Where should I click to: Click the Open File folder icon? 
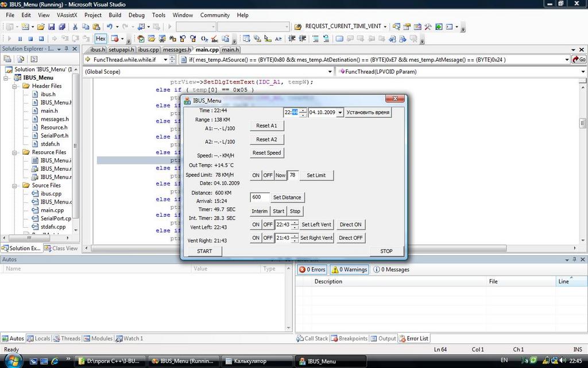[x=41, y=26]
